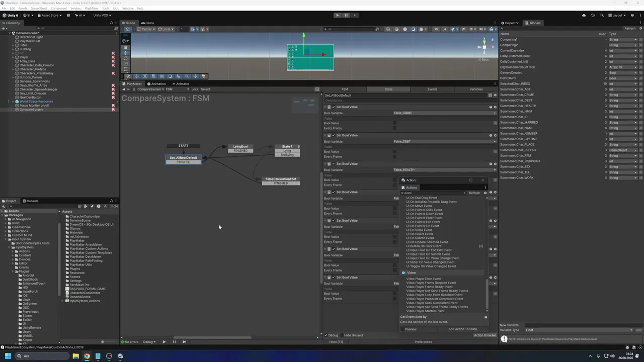644x362 pixels.
Task: Select CompareSystem in Hierarchy
Action: (x=31, y=110)
